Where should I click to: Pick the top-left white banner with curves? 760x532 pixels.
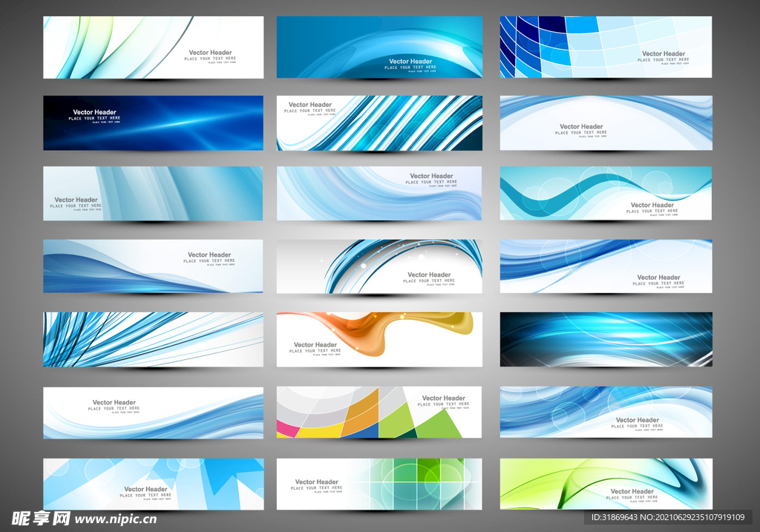click(x=153, y=47)
